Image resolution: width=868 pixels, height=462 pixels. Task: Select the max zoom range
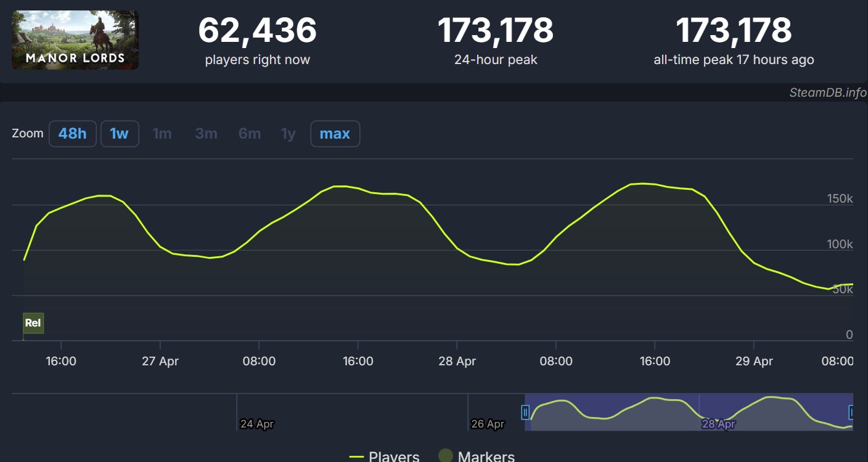(335, 134)
